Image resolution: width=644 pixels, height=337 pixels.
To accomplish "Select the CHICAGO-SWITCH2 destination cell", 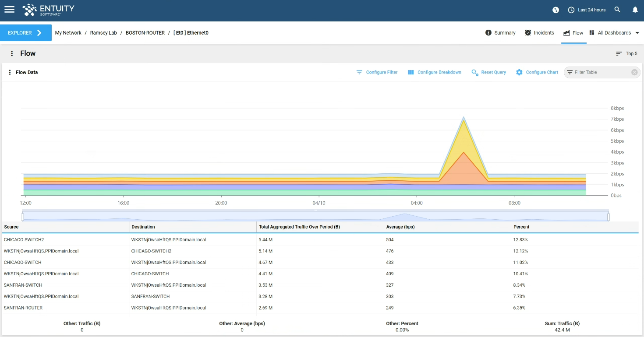I will tap(151, 251).
